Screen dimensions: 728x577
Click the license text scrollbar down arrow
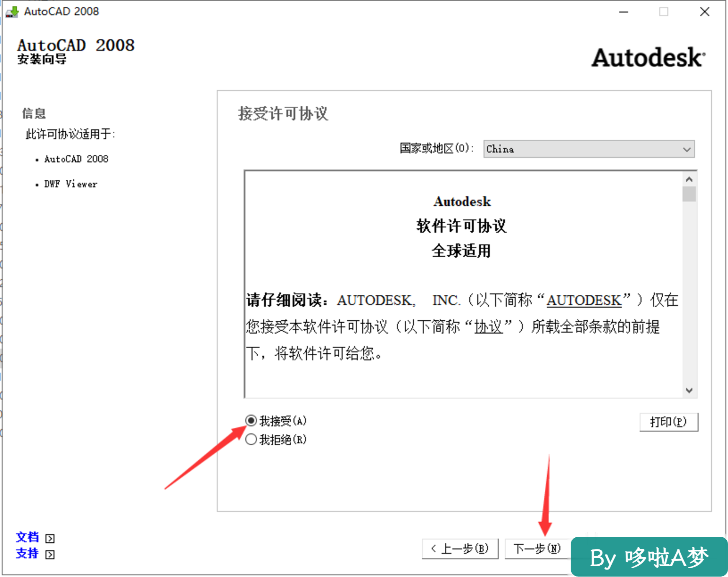(x=689, y=390)
